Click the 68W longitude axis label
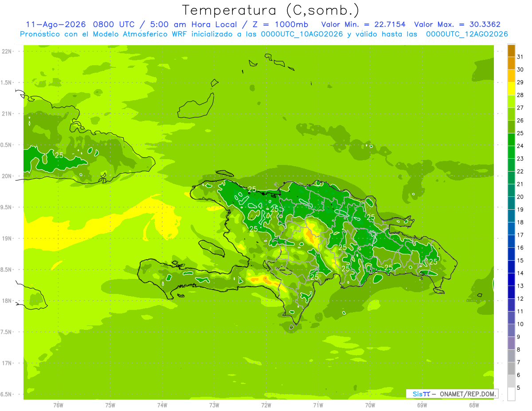The height and width of the screenshot is (411, 532). (x=474, y=405)
